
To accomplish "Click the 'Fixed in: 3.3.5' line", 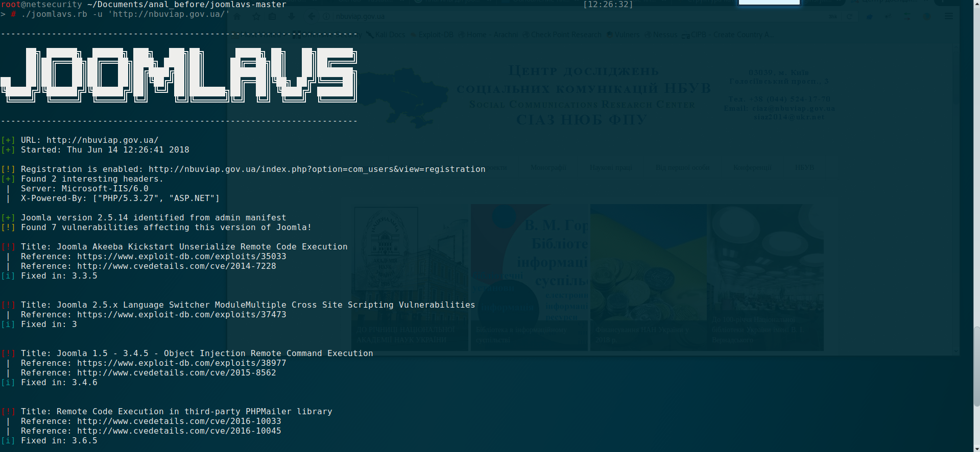I will [x=59, y=275].
